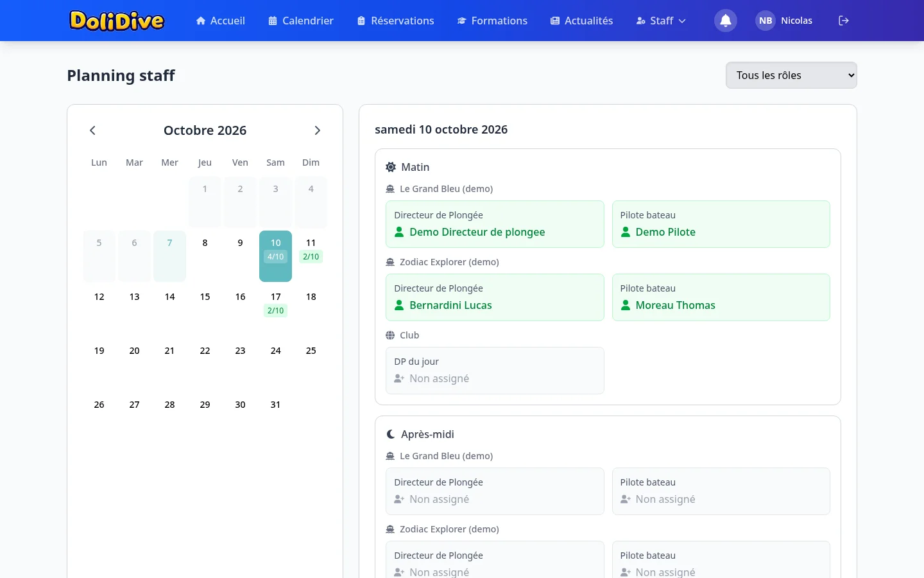Select October 7 in calendar
Viewport: 924px width, 578px height.
click(169, 256)
